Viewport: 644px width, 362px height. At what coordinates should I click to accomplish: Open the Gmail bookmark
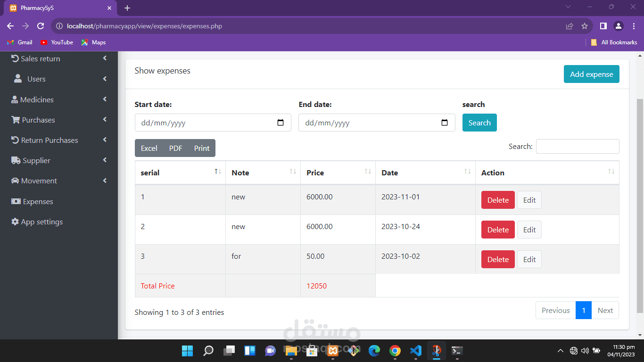point(20,42)
